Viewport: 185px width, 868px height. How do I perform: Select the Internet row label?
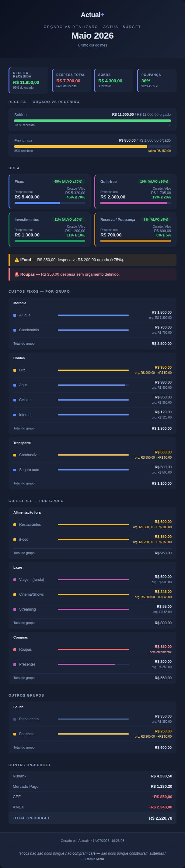[x=25, y=415]
